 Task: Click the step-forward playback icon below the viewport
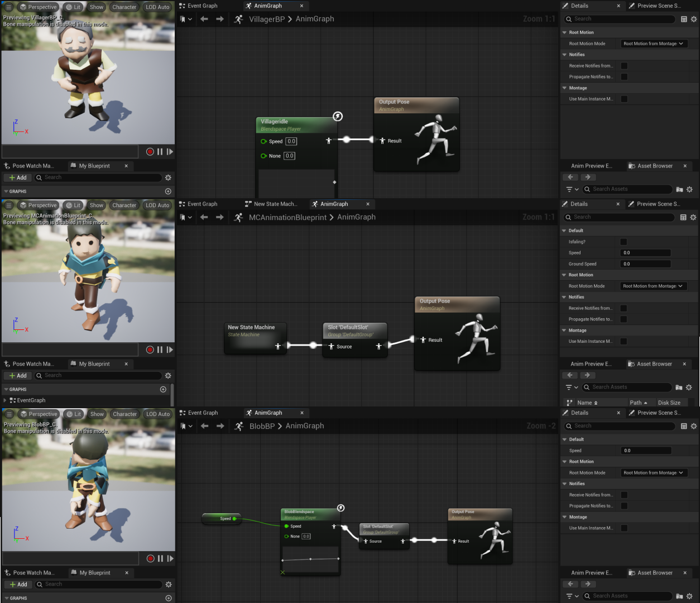point(170,151)
